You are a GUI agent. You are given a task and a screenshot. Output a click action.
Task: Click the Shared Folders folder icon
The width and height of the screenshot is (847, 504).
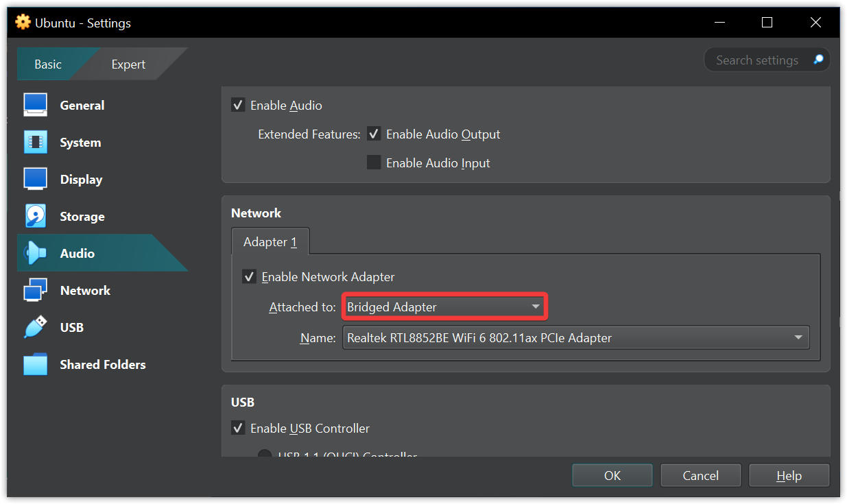pyautogui.click(x=35, y=365)
